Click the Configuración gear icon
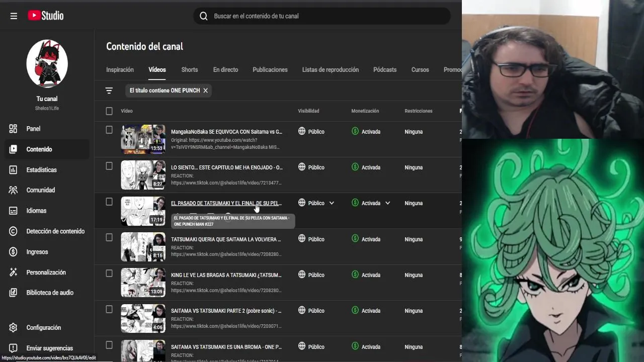This screenshot has width=644, height=362. tap(13, 328)
